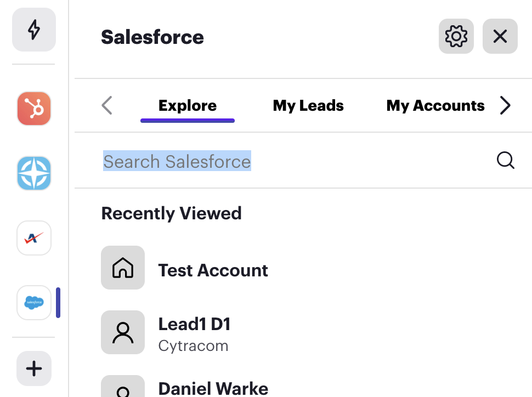Open Salesforce settings gear
This screenshot has height=397, width=532.
456,36
